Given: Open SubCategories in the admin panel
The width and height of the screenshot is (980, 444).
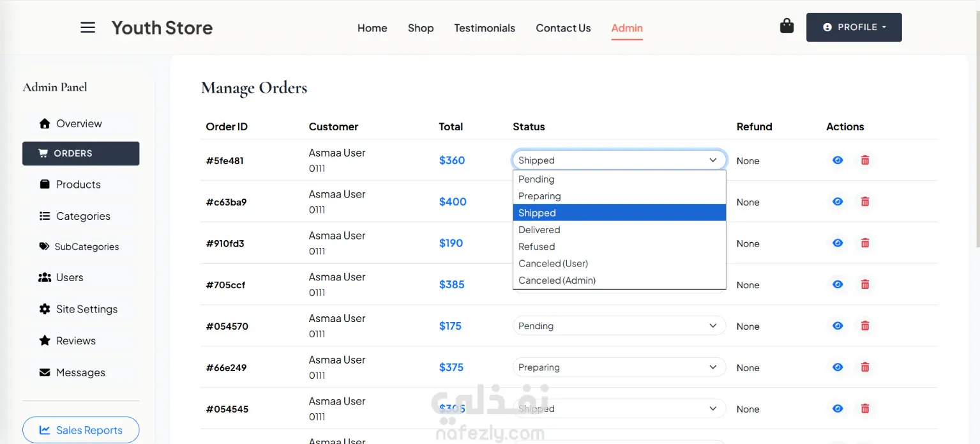Looking at the screenshot, I should pos(80,247).
